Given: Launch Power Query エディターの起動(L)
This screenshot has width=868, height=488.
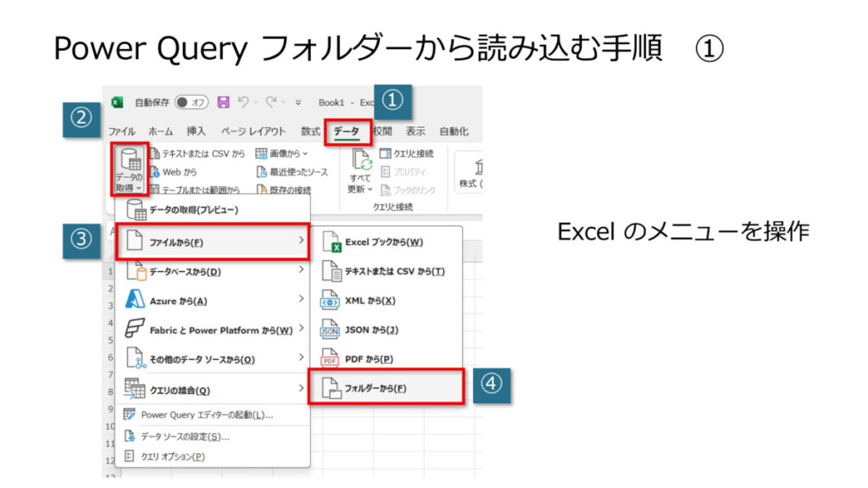Looking at the screenshot, I should coord(213,414).
